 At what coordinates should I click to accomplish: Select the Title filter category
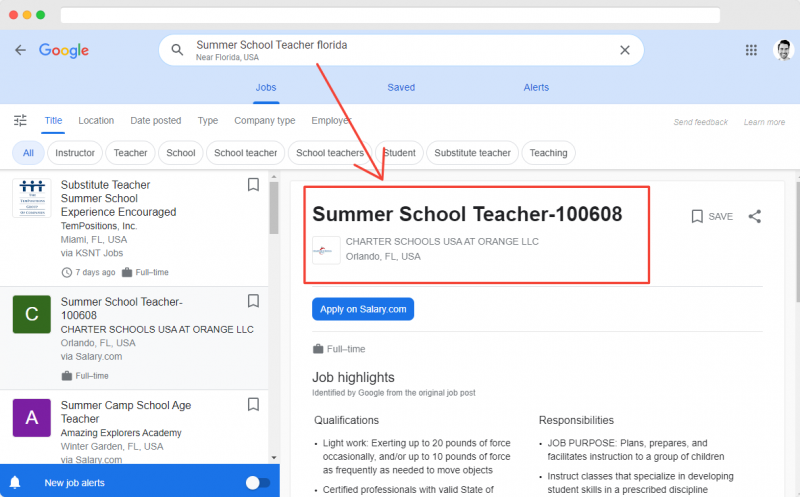53,120
